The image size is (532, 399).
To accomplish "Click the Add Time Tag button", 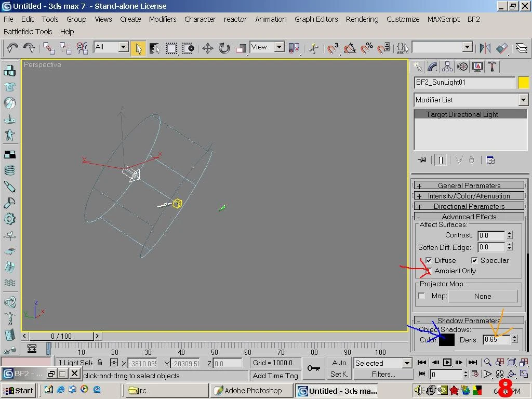I will [x=275, y=376].
